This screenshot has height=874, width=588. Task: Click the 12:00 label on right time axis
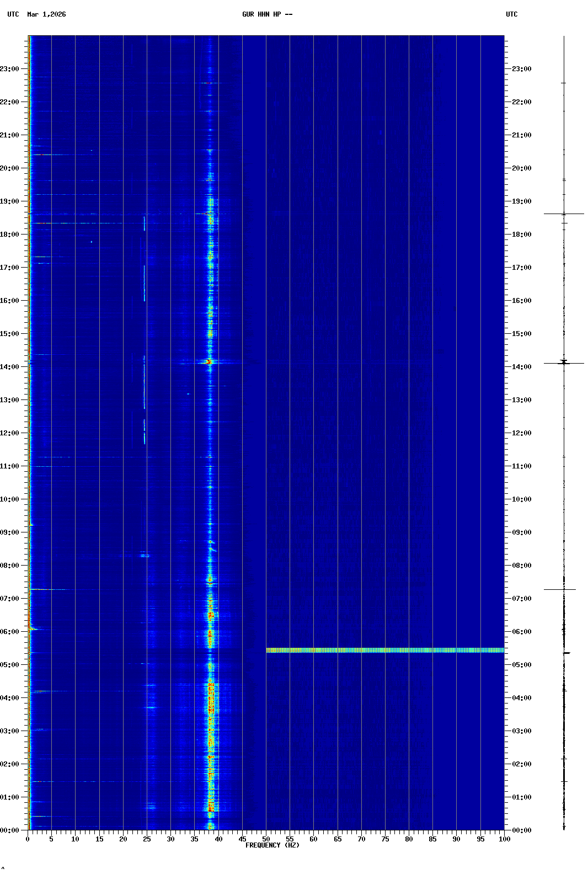pos(521,433)
